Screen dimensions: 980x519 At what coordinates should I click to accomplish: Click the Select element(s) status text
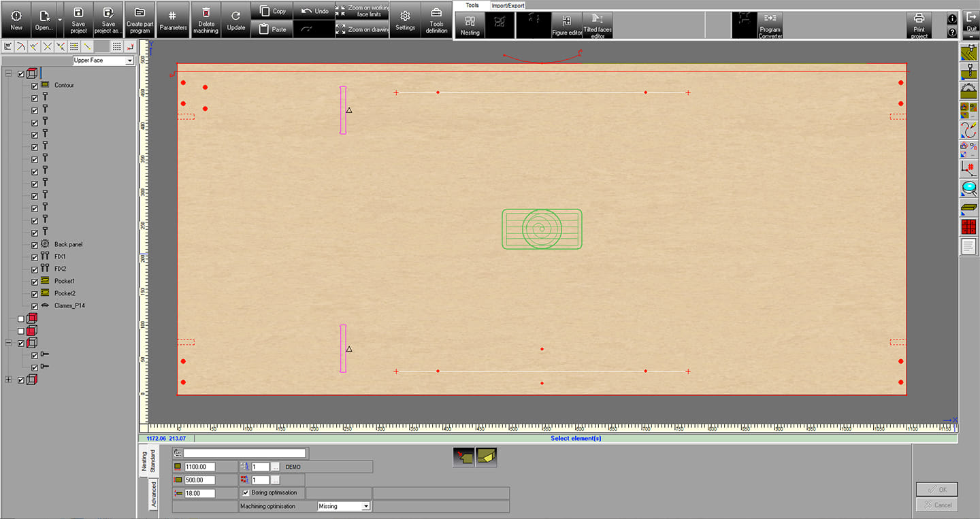576,439
